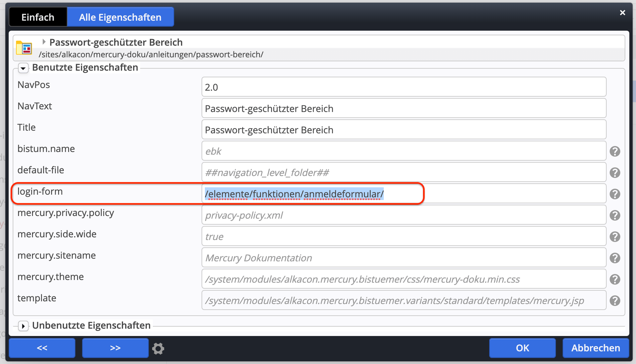Open help for login-form property
The width and height of the screenshot is (636, 364).
(x=615, y=194)
